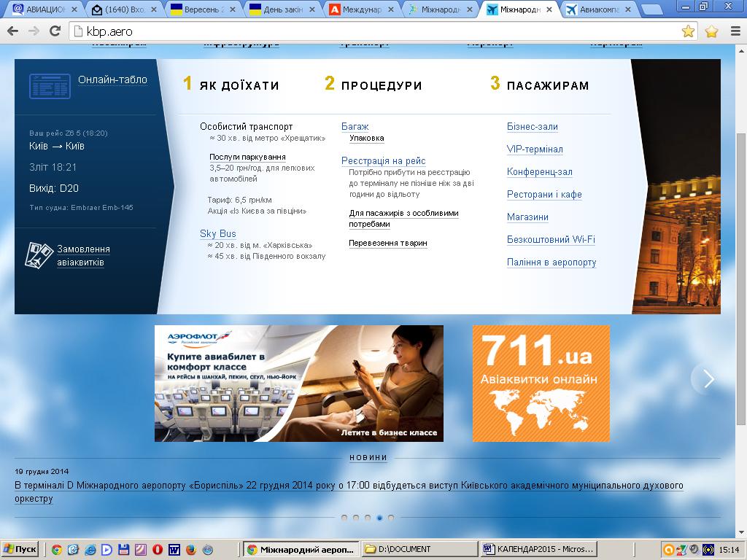Select the last news carousel dot
Viewport: 747px width, 560px height.
pos(391,518)
